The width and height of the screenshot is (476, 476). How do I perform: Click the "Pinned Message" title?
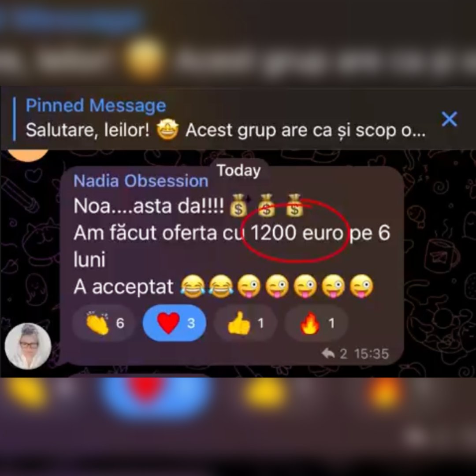pos(96,105)
